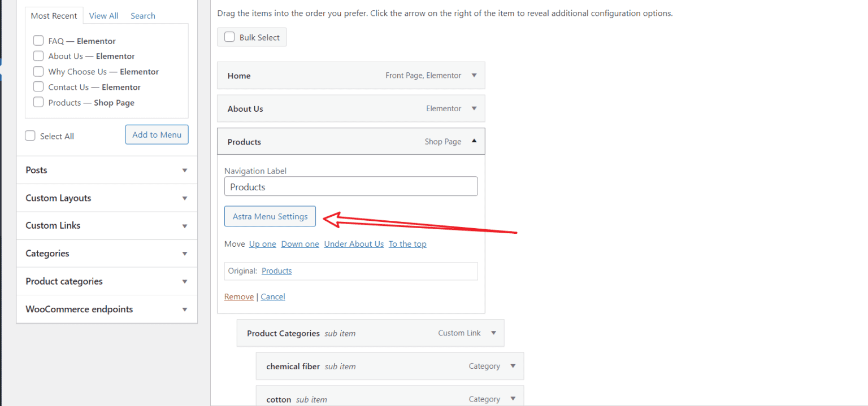Click the Cancel link

click(273, 297)
